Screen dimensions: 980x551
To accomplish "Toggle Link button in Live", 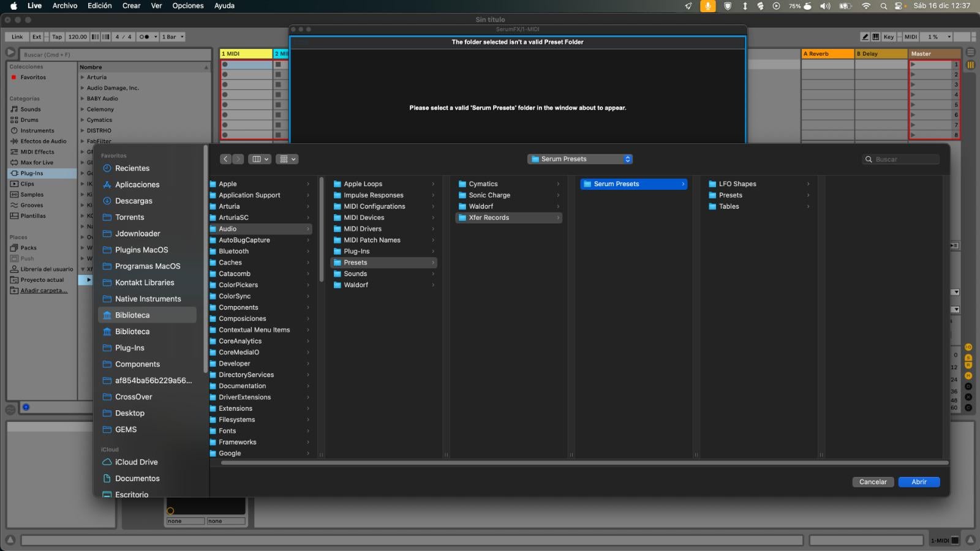I will click(x=17, y=37).
